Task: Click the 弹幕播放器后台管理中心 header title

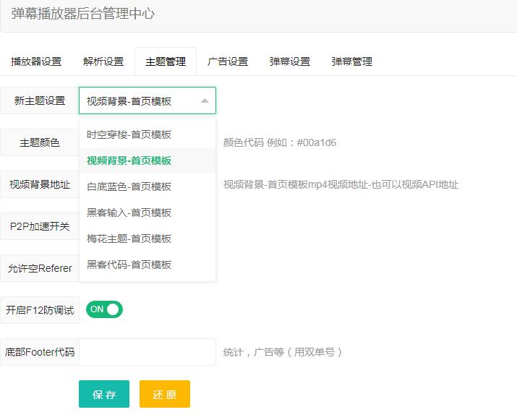Action: [x=82, y=14]
